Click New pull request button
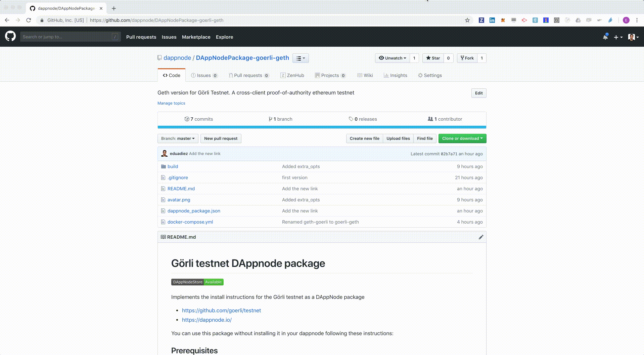The width and height of the screenshot is (644, 355). click(221, 139)
